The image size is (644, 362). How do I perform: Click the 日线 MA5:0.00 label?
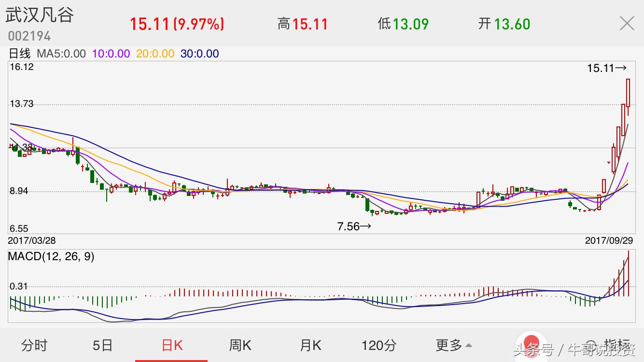tap(47, 54)
